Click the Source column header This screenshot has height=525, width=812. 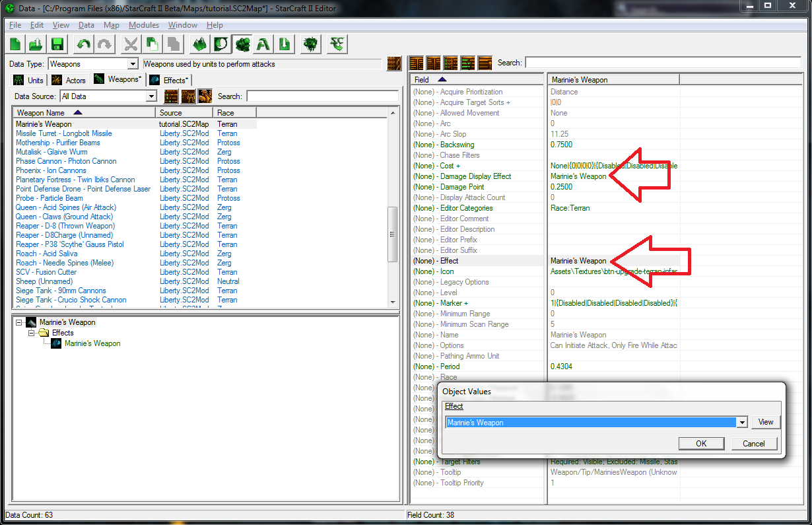185,113
